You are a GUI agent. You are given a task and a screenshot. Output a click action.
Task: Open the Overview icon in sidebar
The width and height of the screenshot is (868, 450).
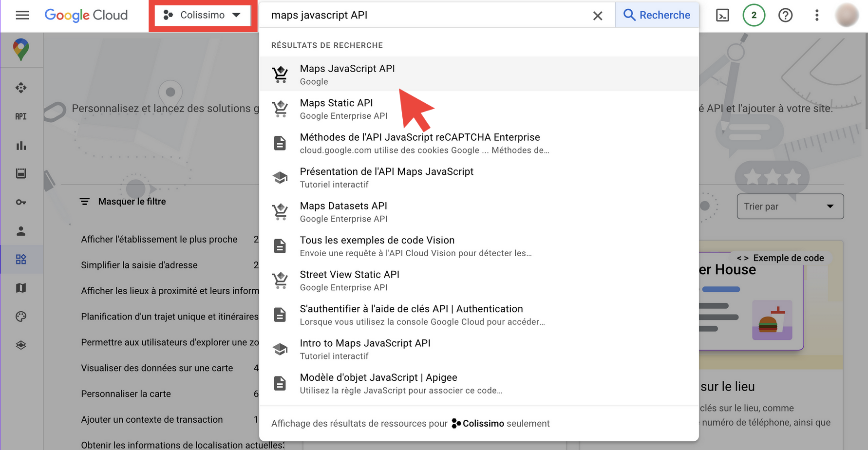21,88
